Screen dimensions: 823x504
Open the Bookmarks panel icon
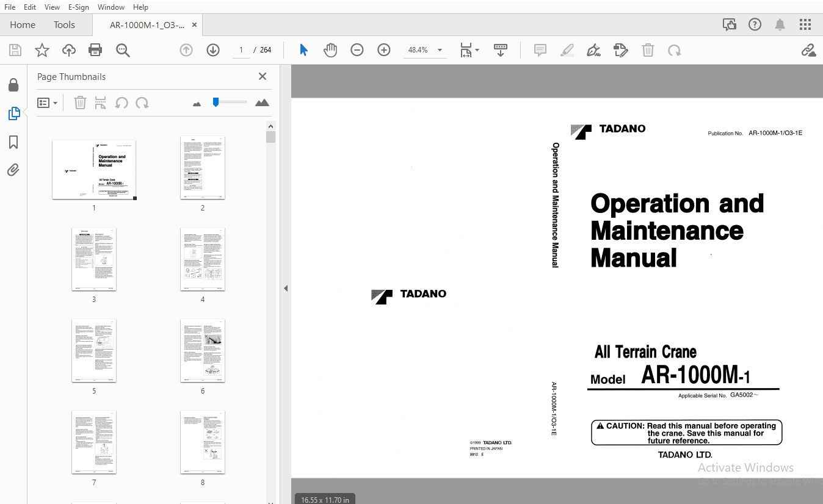[x=13, y=142]
